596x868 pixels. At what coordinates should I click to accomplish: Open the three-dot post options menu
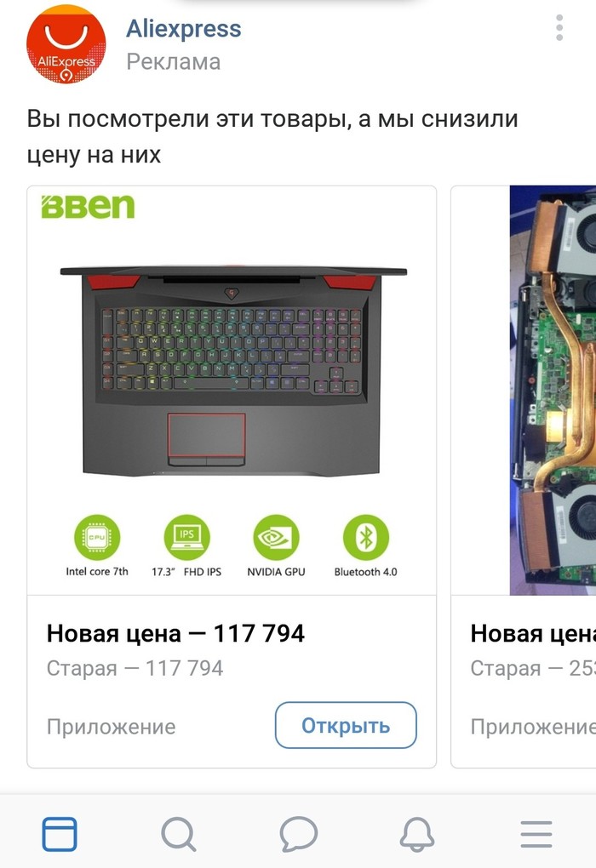point(559,28)
